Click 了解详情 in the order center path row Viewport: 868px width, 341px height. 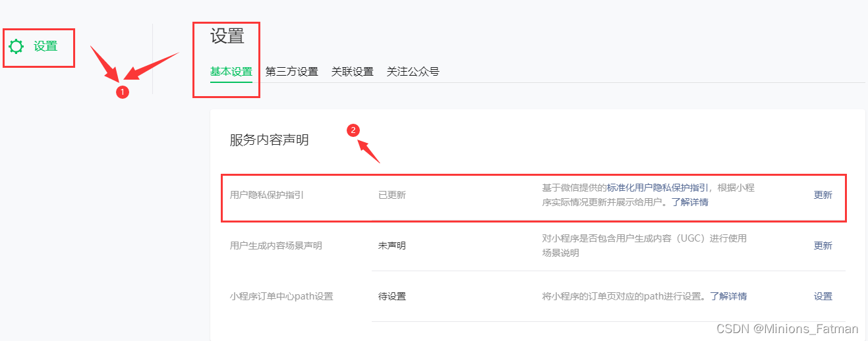pyautogui.click(x=728, y=296)
